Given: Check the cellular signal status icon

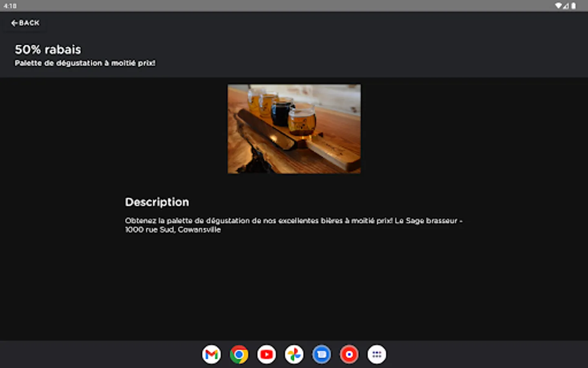Looking at the screenshot, I should 566,6.
